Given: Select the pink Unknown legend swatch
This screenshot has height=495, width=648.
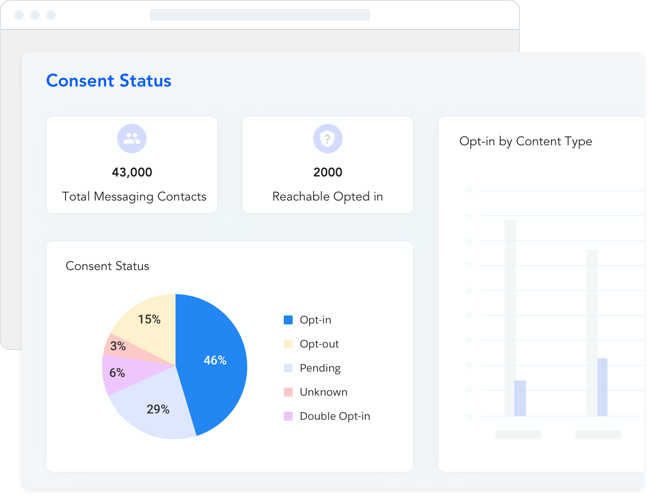Looking at the screenshot, I should [288, 392].
